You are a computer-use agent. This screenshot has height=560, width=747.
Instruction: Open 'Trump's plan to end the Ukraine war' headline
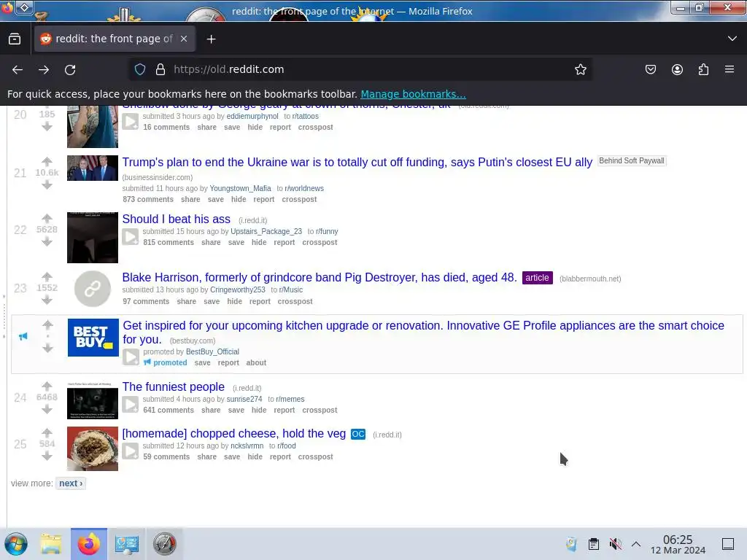pos(357,163)
